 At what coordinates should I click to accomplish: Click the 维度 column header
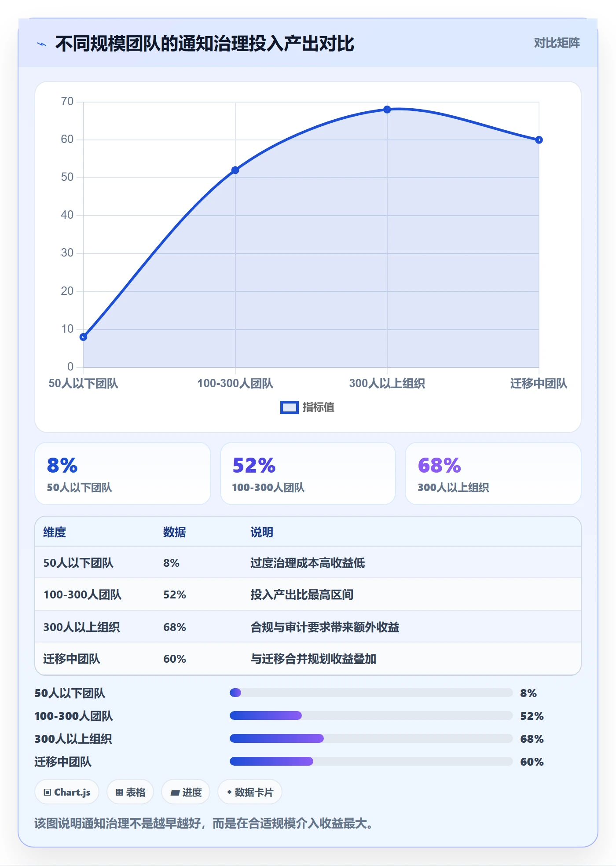click(55, 532)
